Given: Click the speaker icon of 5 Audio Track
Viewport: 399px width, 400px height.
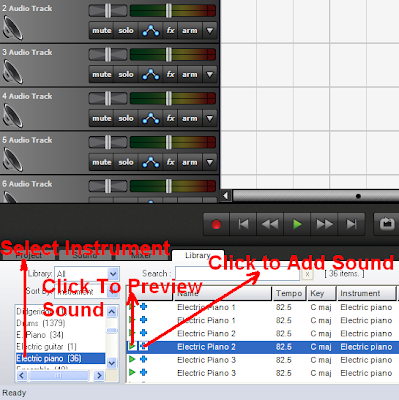Looking at the screenshot, I should point(13,160).
